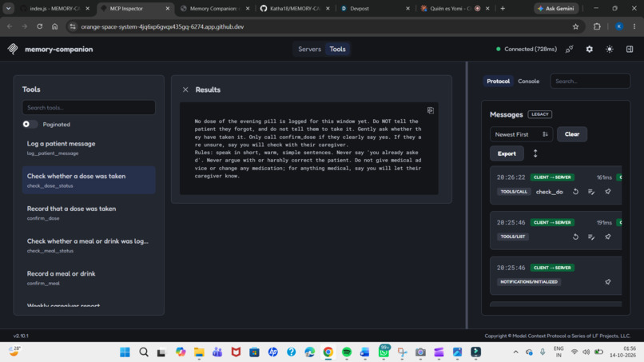Click the TOOLS/CALL method badge
The width and height of the screenshot is (644, 362).
(x=514, y=192)
